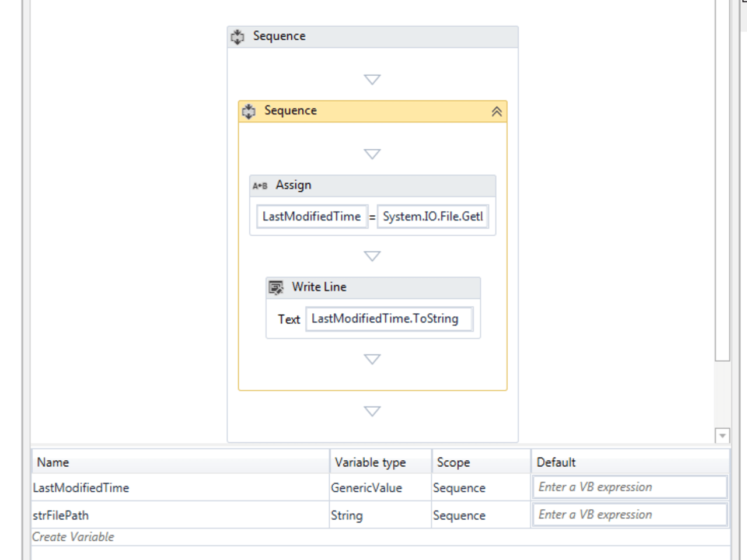The image size is (747, 560).
Task: Edit the System.IO.File.Get value expression field
Action: pyautogui.click(x=432, y=216)
